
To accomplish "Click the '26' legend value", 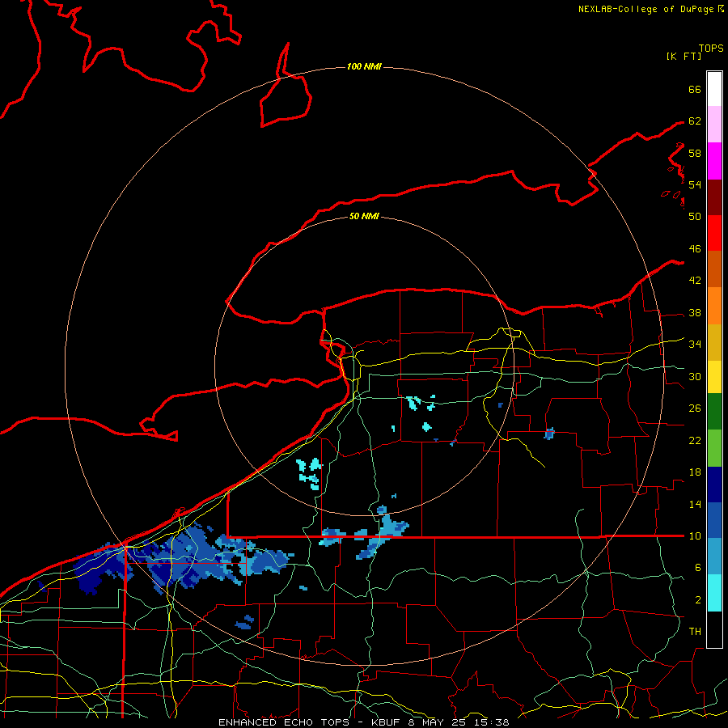I will 695,408.
